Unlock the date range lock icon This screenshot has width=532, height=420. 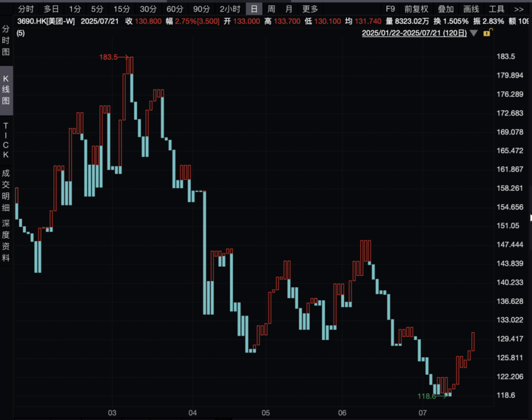click(487, 33)
